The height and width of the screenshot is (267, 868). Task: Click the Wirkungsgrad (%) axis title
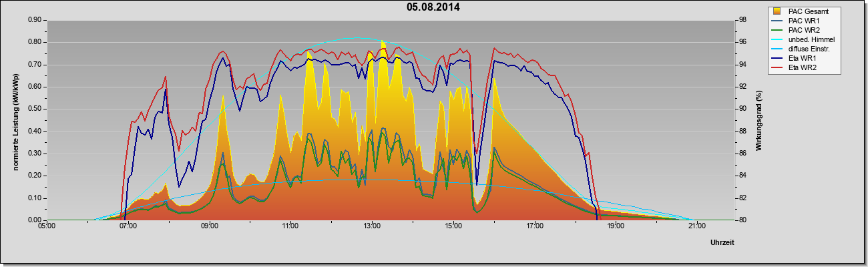point(759,119)
